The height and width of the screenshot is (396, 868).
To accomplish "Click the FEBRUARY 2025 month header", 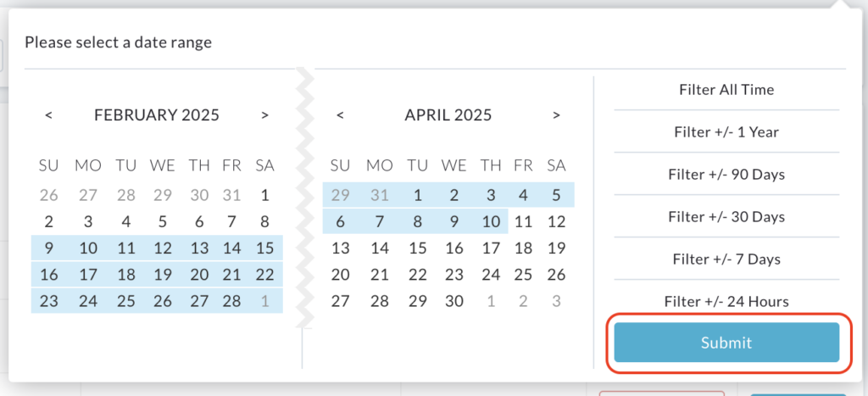I will (x=157, y=115).
